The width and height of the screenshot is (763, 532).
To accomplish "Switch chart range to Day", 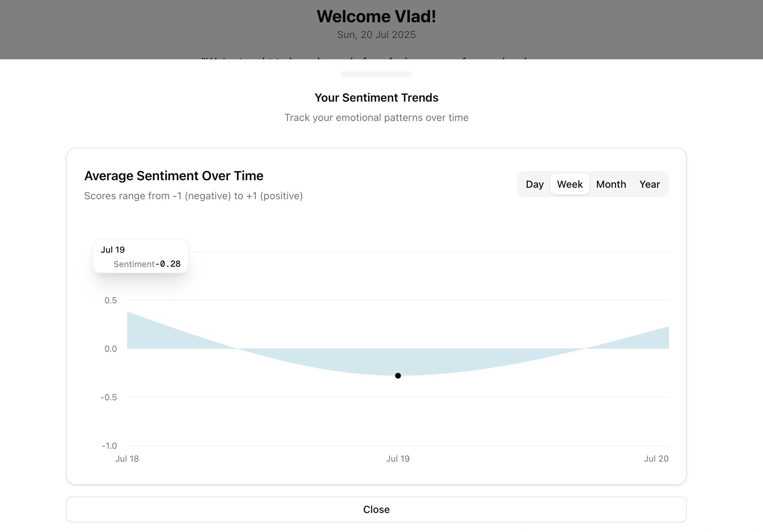I will coord(534,184).
